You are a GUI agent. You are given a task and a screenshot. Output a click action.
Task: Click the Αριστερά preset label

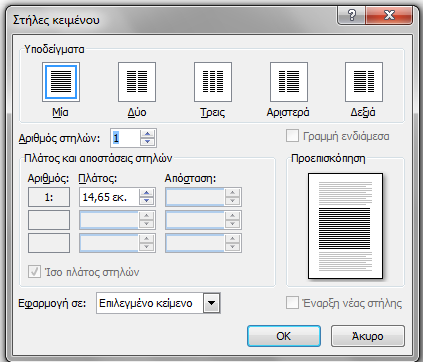[288, 112]
